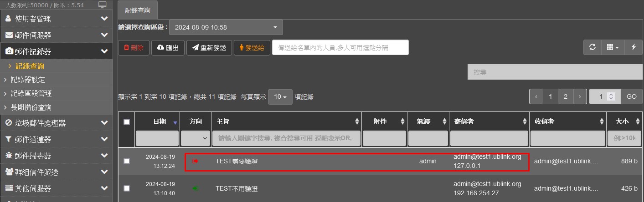Viewport: 644px width, 202px height.
Task: Check the box for TEST不用驗證 row
Action: coord(127,188)
